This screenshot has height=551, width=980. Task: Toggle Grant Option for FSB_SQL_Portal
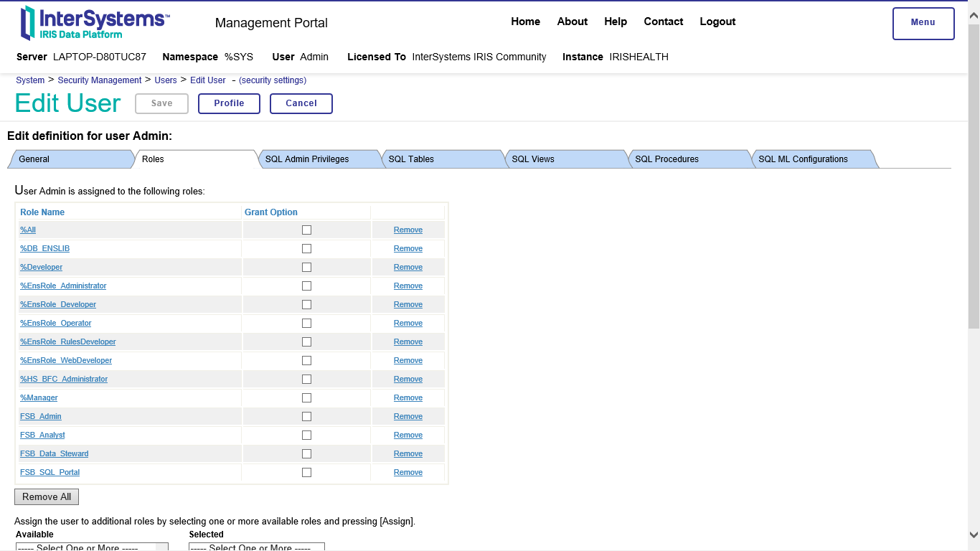[306, 472]
